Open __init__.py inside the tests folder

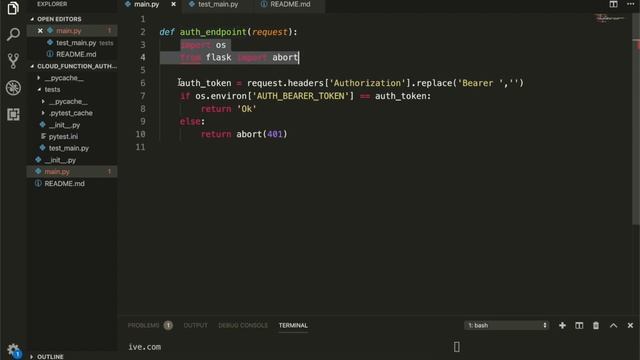[64, 125]
